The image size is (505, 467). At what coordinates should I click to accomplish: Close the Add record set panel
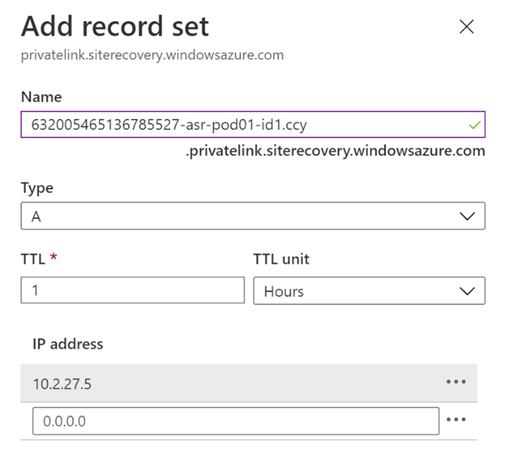click(466, 27)
